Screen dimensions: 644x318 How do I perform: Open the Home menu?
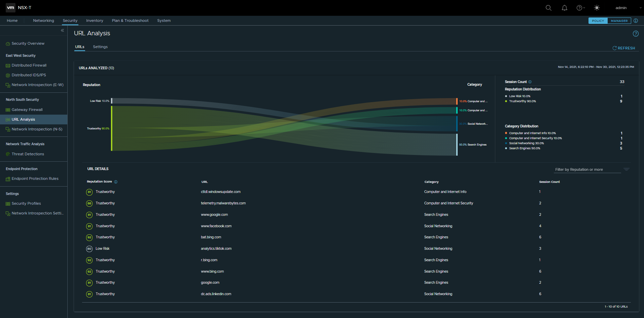tap(12, 21)
